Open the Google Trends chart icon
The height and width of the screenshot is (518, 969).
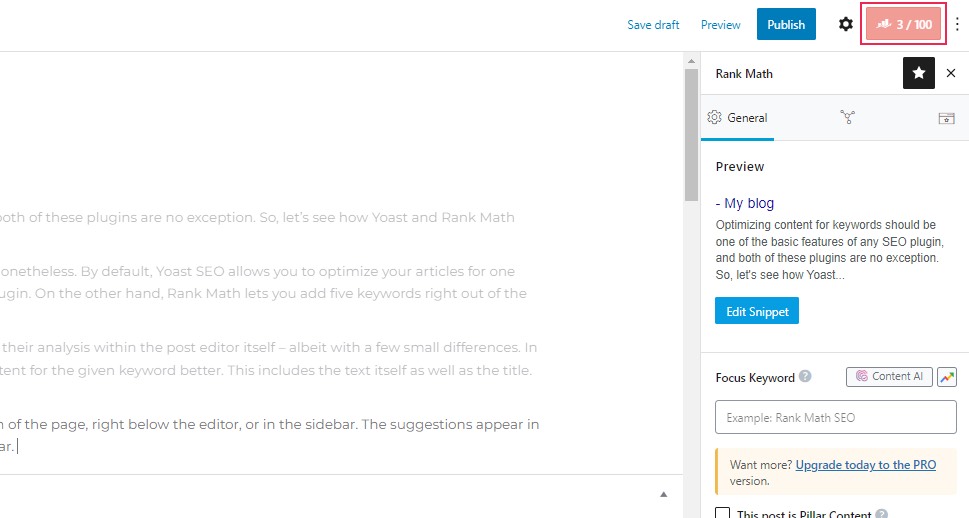coord(946,377)
